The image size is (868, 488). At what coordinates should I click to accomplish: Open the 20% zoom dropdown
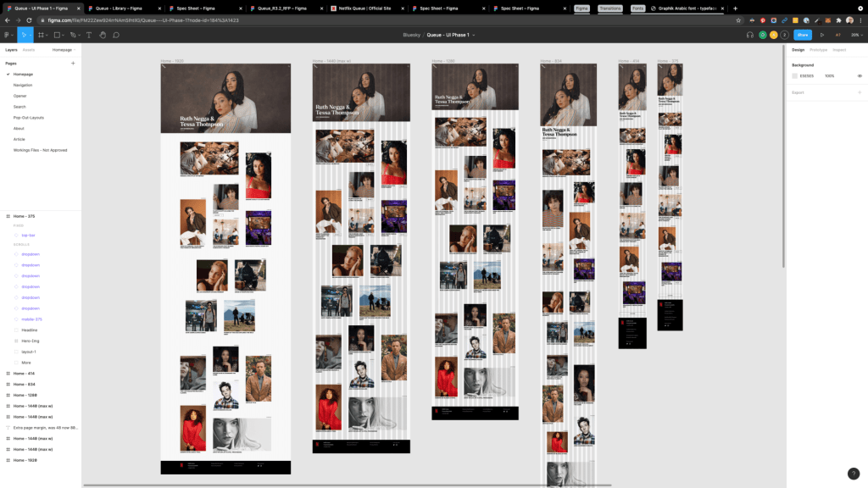point(857,35)
